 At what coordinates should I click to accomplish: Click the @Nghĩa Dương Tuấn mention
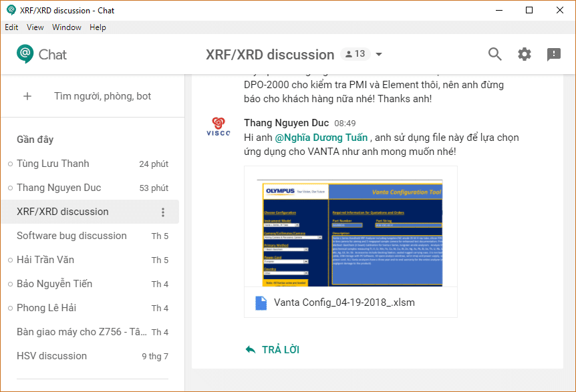click(x=321, y=138)
